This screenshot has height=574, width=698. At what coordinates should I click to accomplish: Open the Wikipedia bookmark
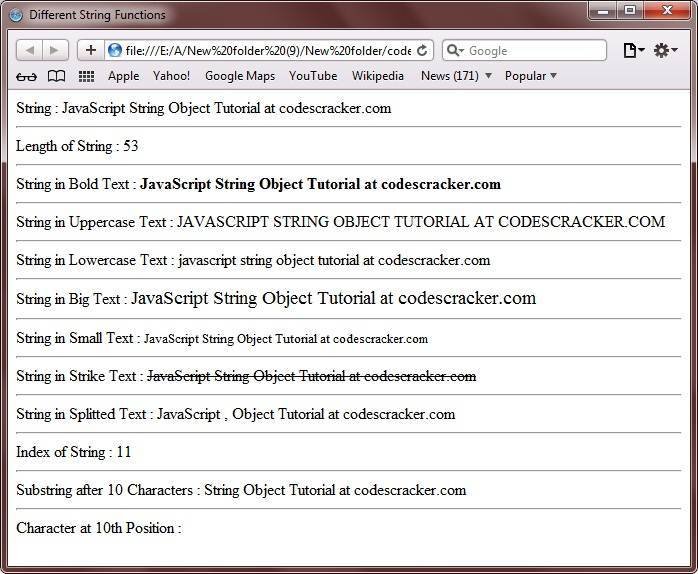click(377, 76)
